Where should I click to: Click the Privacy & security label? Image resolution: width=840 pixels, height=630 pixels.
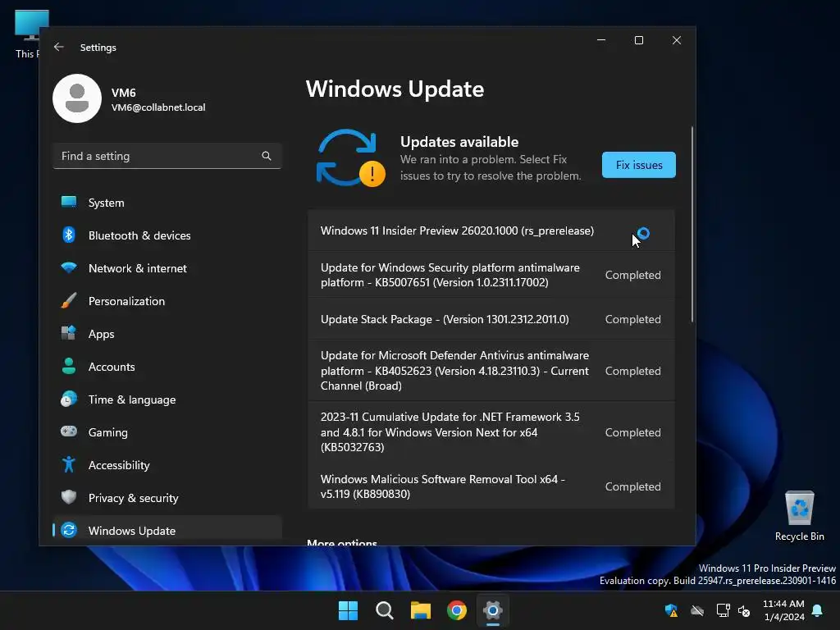tap(134, 498)
